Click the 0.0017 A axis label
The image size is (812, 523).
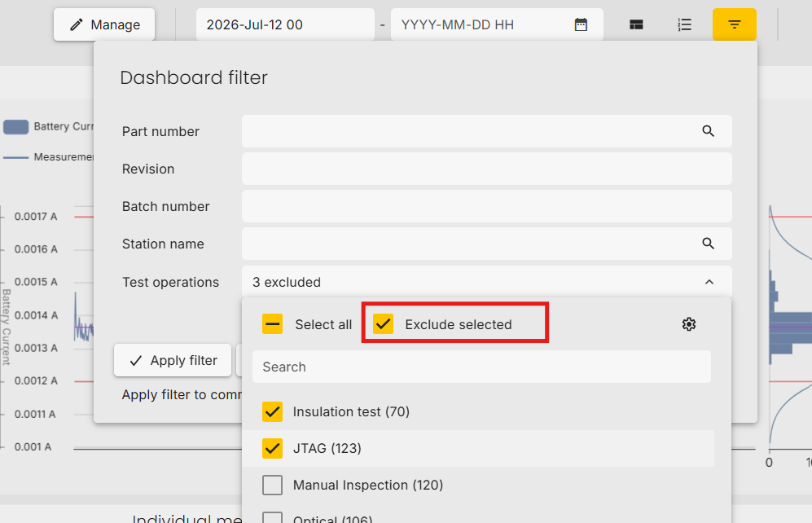(36, 217)
